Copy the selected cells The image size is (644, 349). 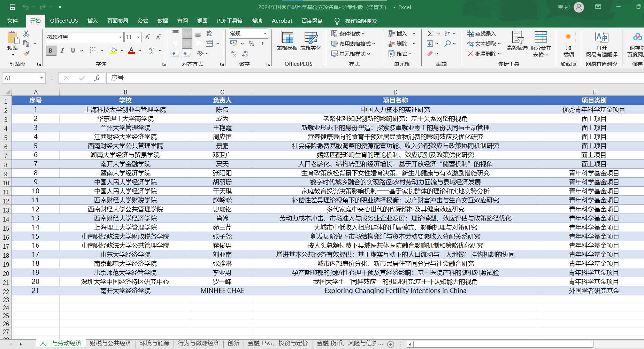click(x=26, y=44)
